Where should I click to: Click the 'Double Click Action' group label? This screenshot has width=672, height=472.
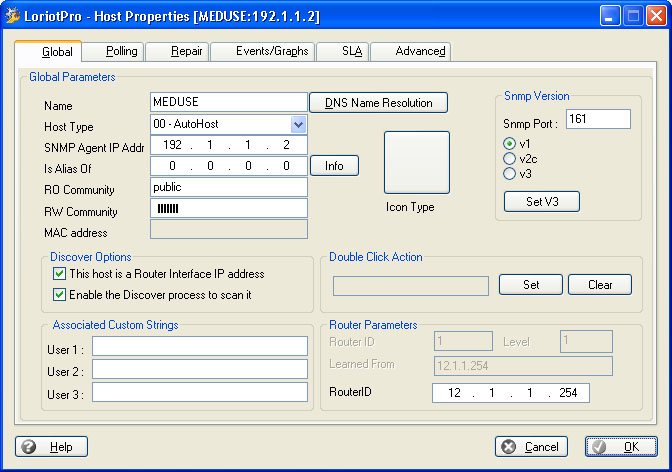(x=375, y=257)
